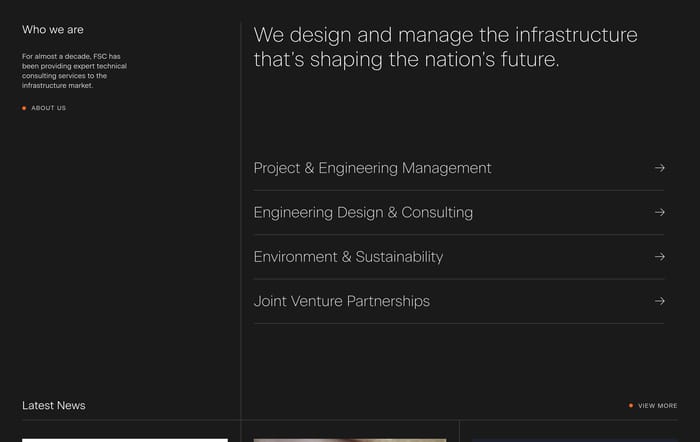Click the arrow beside Project & Engineering Management
Screen dimensions: 700x442
[x=659, y=168]
